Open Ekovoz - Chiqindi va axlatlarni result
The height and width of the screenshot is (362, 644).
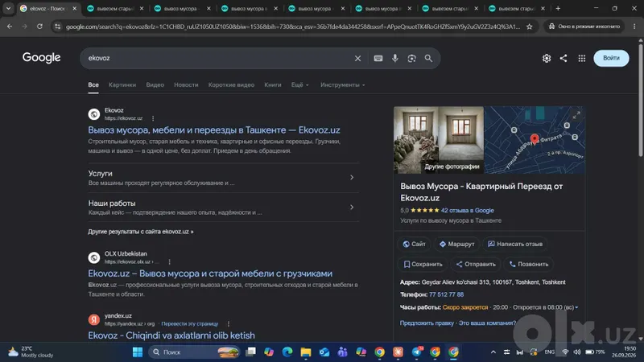coord(171,335)
